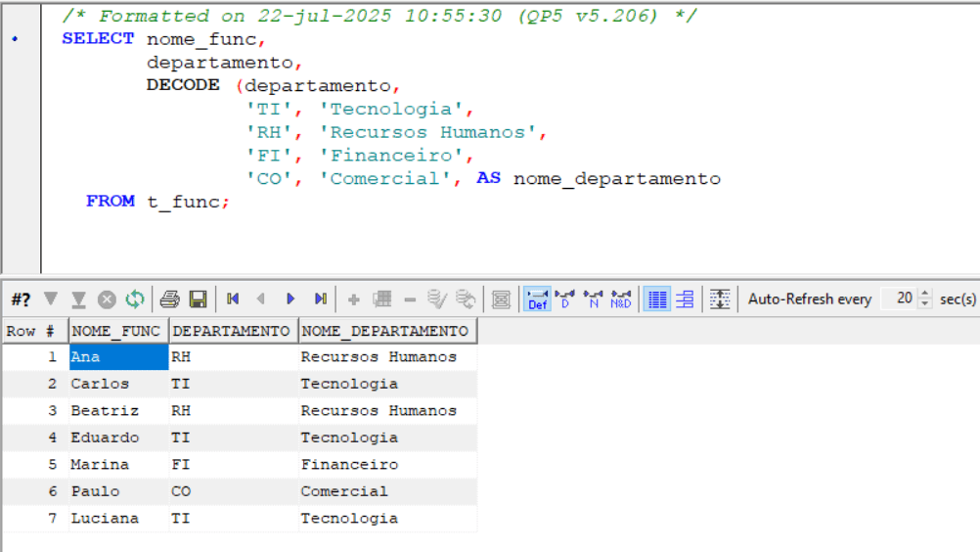The image size is (980, 552).
Task: Increase Auto-Refresh seconds spinner
Action: pos(926,294)
